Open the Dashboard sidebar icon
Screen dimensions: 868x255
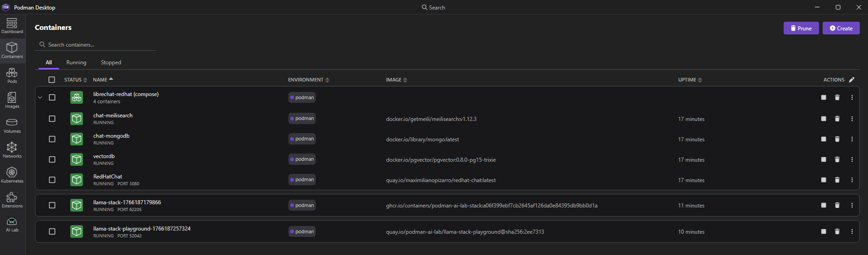coord(12,26)
